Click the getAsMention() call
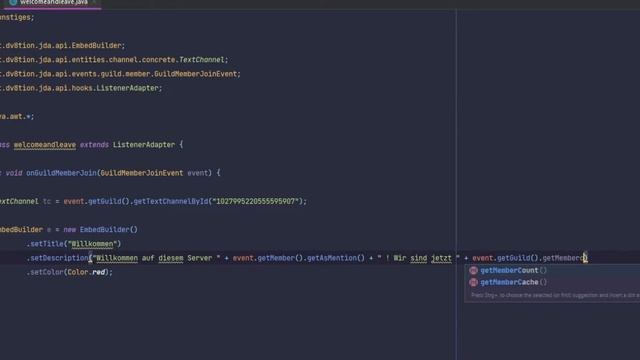The height and width of the screenshot is (360, 640). click(336, 258)
